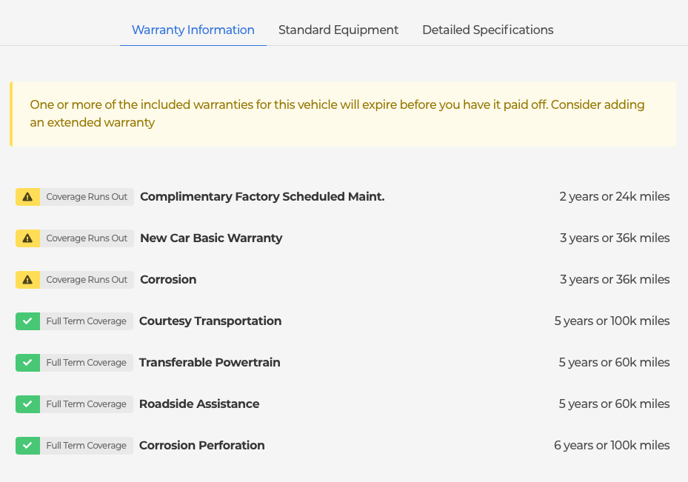Click the Corrosion Perforation warranty label
This screenshot has height=482, width=688.
(202, 446)
